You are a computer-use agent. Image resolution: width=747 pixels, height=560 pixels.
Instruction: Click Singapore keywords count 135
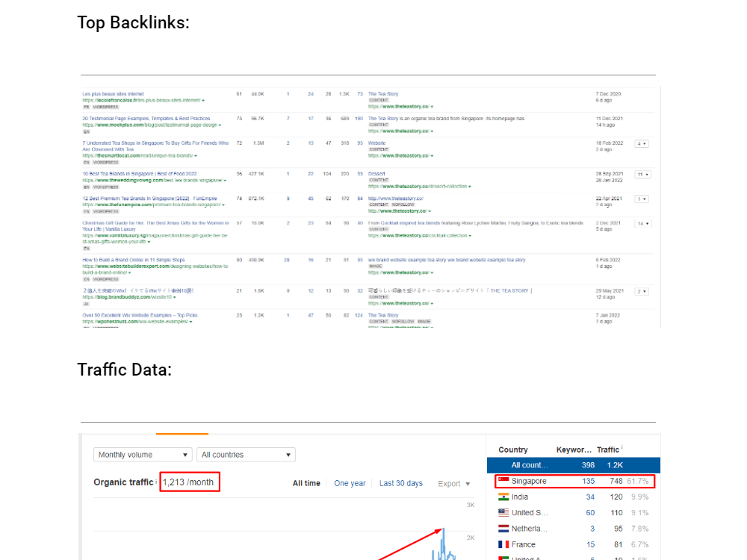coord(589,481)
